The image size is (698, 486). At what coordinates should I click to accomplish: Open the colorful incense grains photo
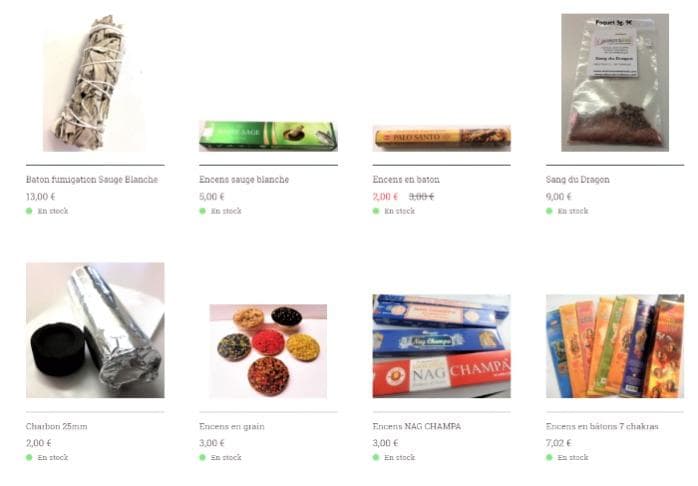pos(268,351)
